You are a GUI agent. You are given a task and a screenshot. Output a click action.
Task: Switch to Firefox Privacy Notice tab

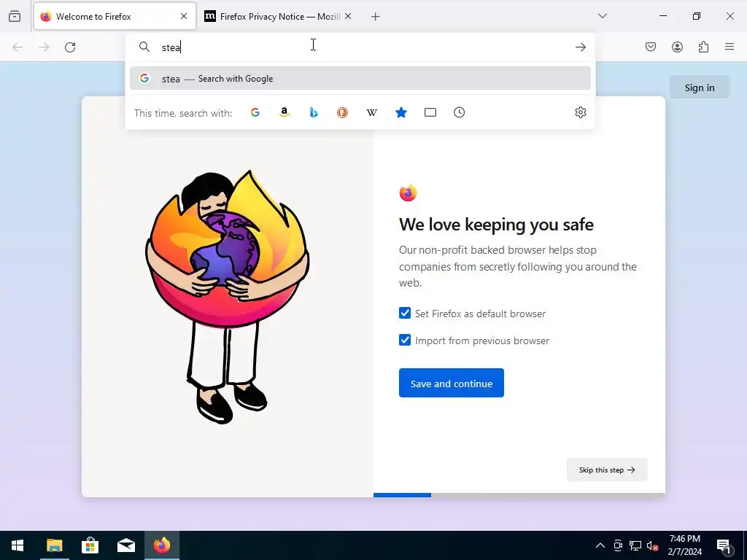278,16
